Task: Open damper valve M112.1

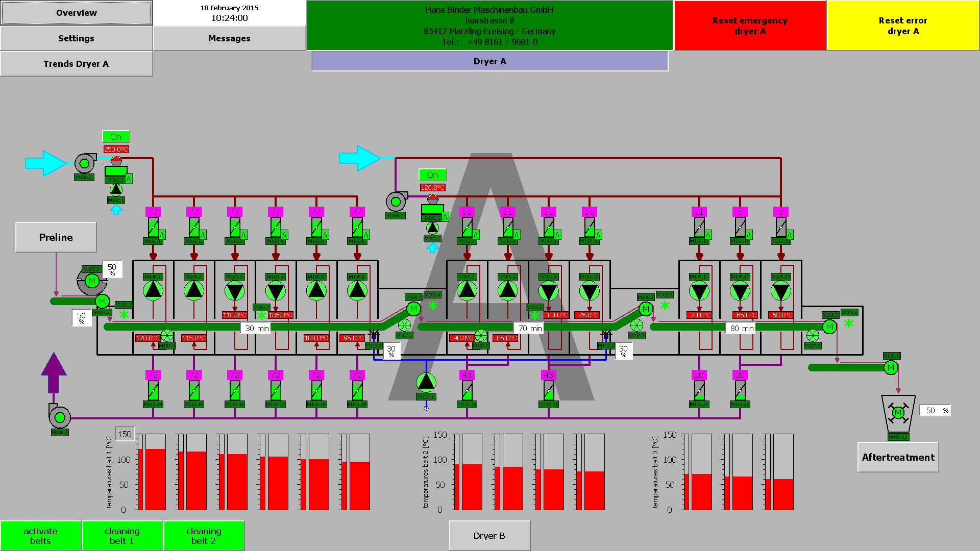Action: click(153, 227)
